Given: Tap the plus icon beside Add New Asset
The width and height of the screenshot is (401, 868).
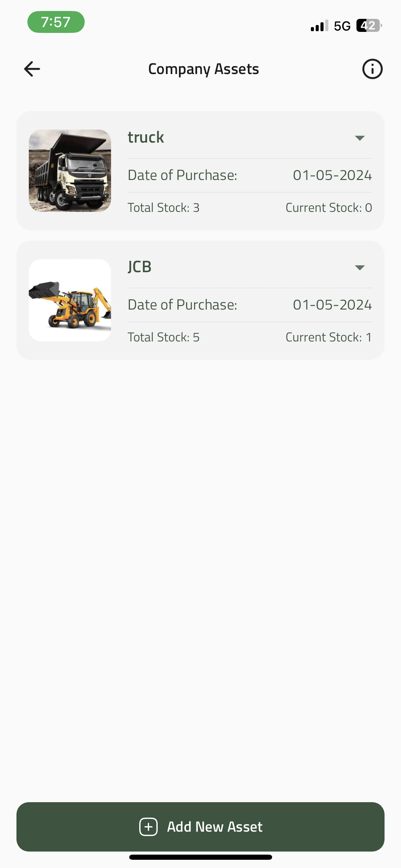Looking at the screenshot, I should (x=148, y=827).
